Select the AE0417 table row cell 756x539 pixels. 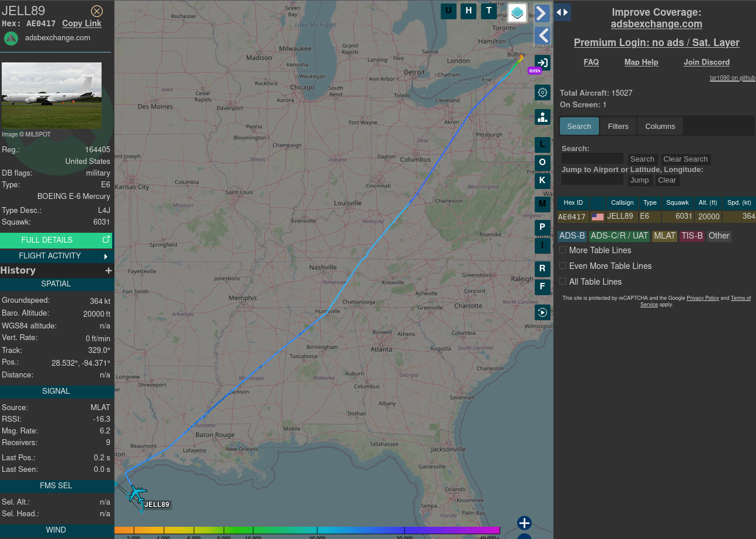coord(572,216)
